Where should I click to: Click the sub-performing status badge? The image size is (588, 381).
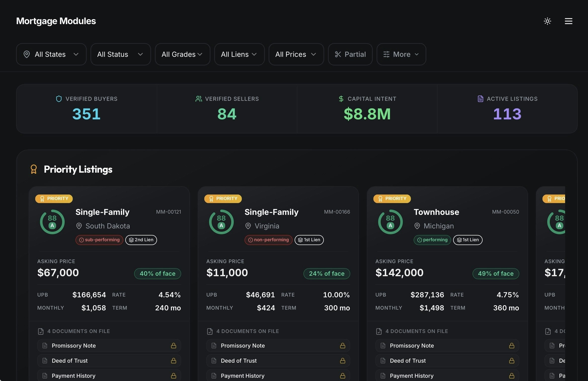tap(99, 240)
